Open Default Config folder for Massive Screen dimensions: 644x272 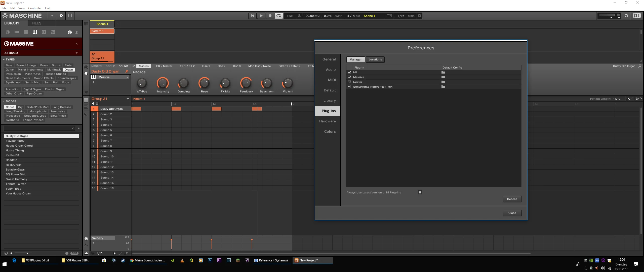coord(443,77)
